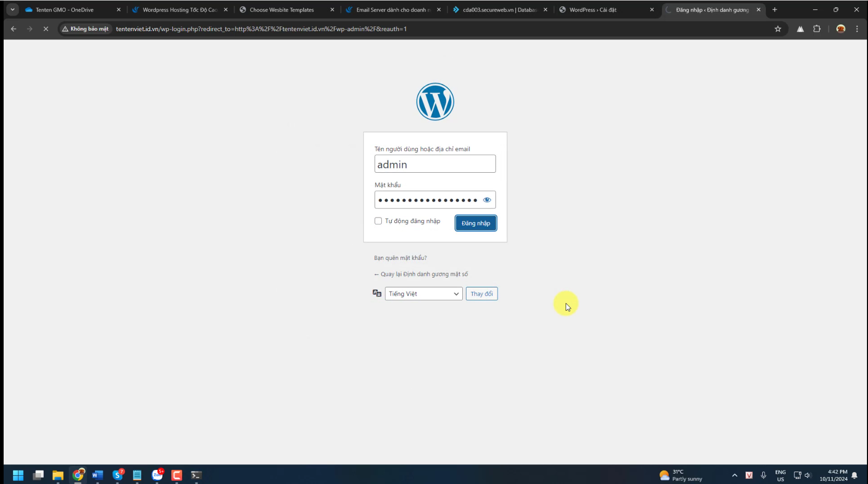Go forward with the browser forward arrow
This screenshot has width=868, height=484.
(30, 29)
